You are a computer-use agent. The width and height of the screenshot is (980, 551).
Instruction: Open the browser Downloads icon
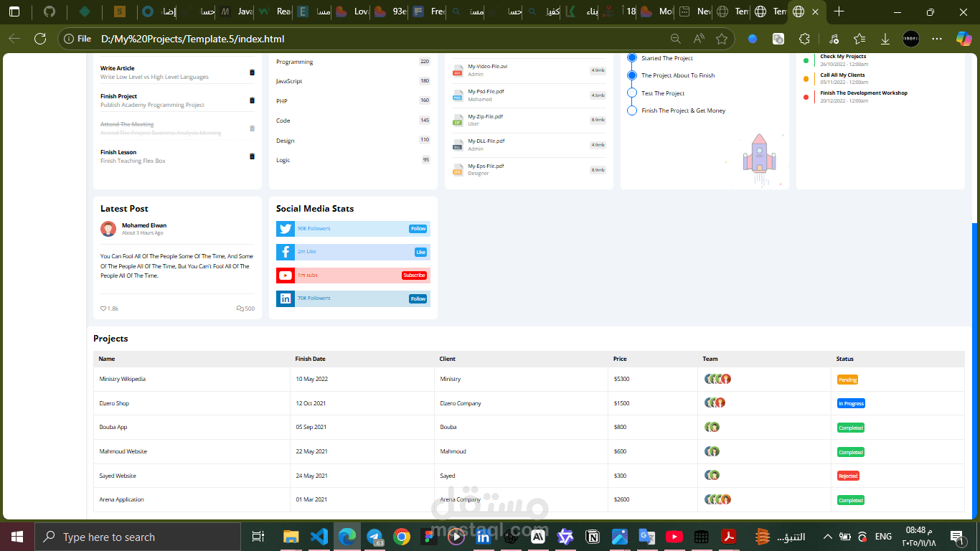click(x=885, y=39)
